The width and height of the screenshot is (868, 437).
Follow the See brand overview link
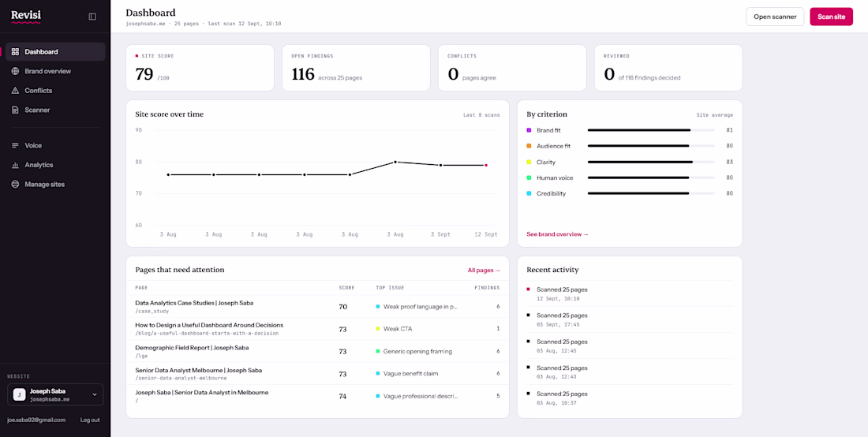click(557, 234)
